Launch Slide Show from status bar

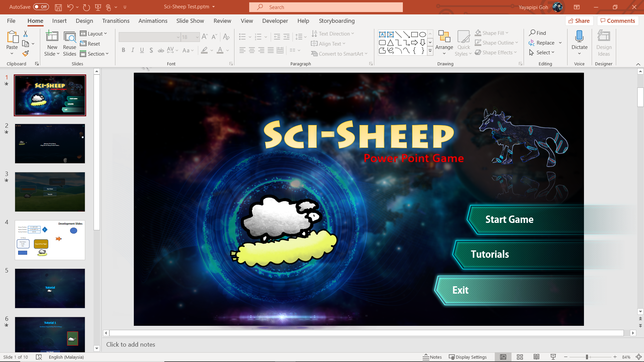pyautogui.click(x=553, y=357)
